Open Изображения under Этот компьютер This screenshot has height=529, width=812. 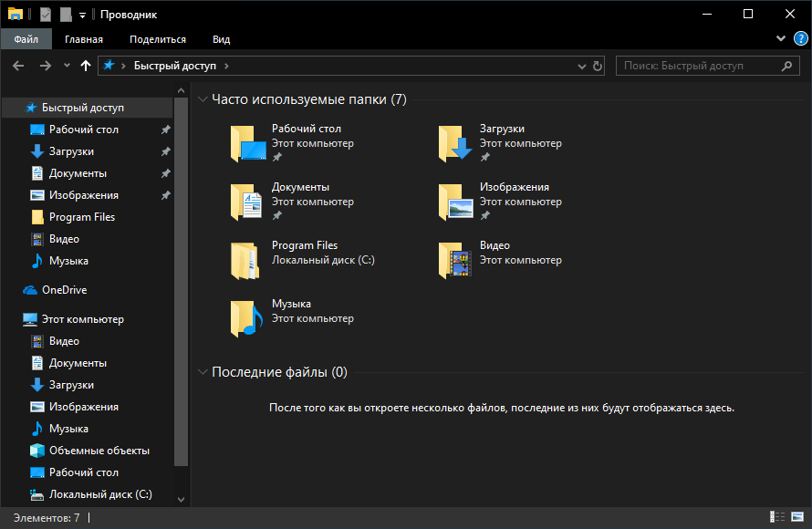point(84,407)
